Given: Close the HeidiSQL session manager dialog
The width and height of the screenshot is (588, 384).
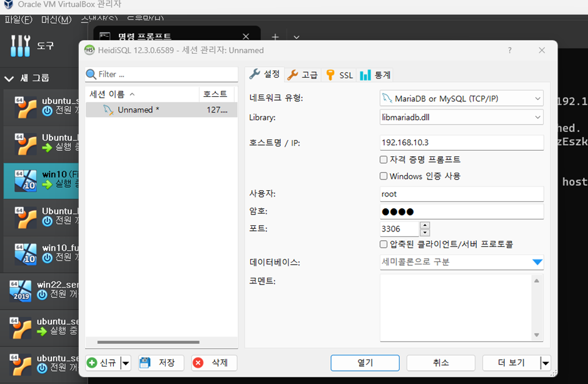Looking at the screenshot, I should (542, 50).
